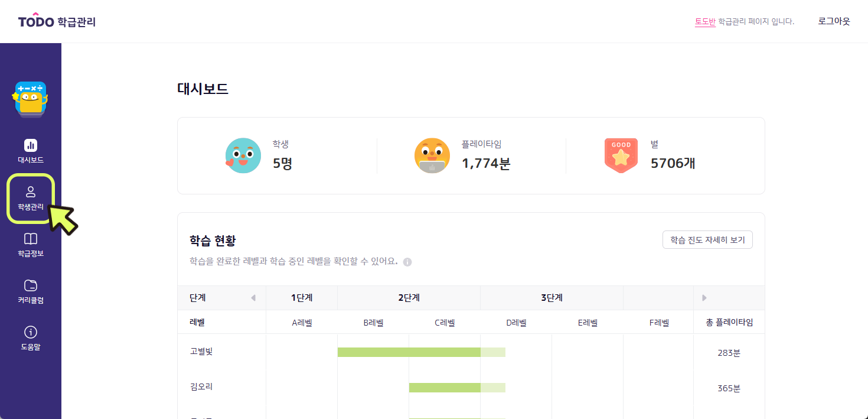
Task: Click the 학습 진도 자세히 보기 button
Action: [707, 240]
